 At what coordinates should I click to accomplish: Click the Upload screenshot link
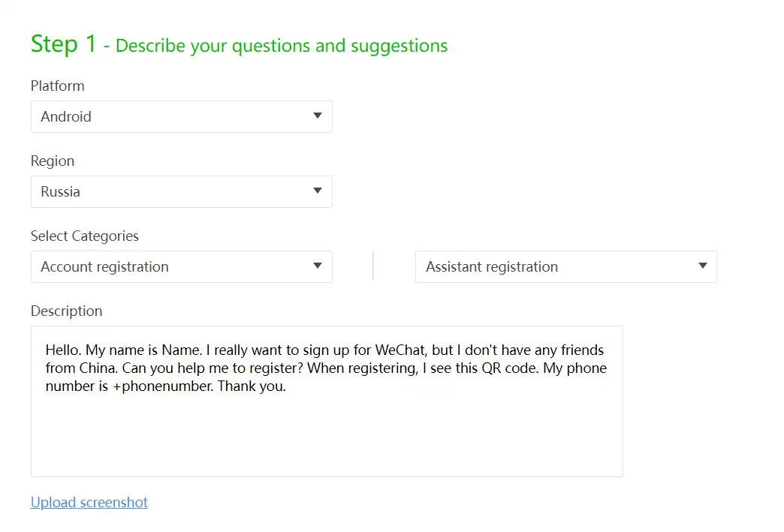(x=89, y=503)
